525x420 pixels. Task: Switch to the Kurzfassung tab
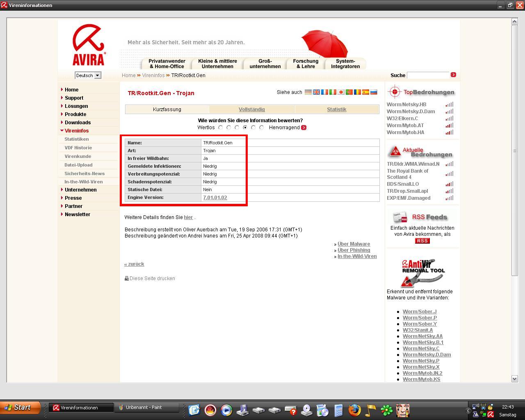[167, 110]
